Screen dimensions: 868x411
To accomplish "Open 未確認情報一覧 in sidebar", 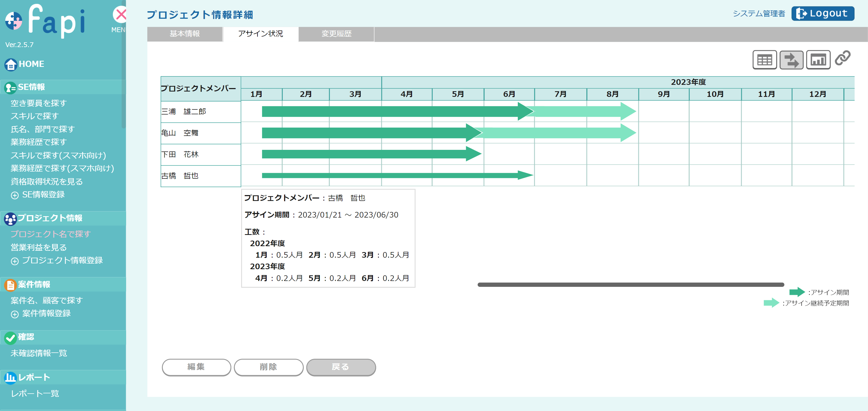I will click(39, 353).
